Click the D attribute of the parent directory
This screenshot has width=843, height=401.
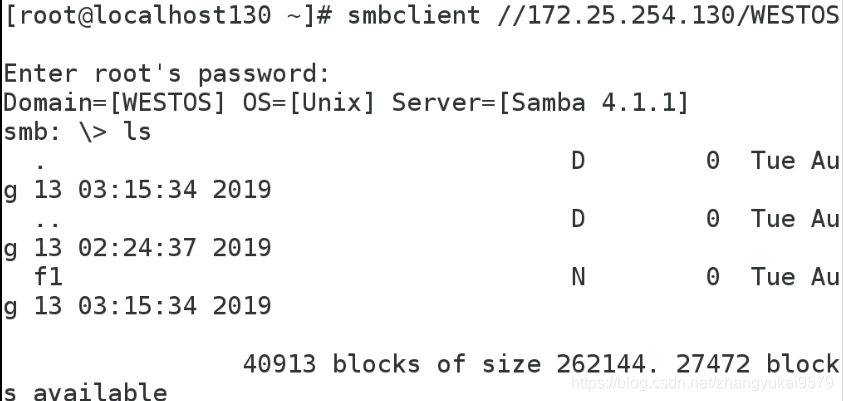tap(578, 219)
